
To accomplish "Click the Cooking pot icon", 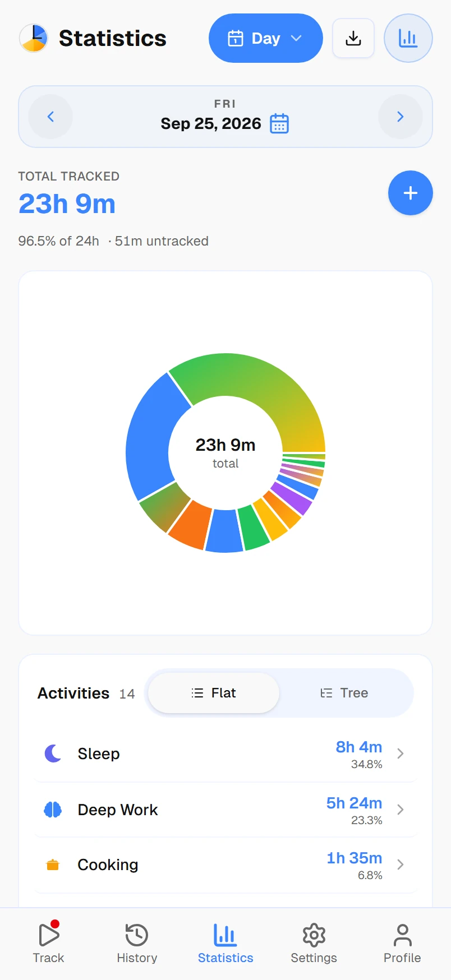I will click(53, 865).
